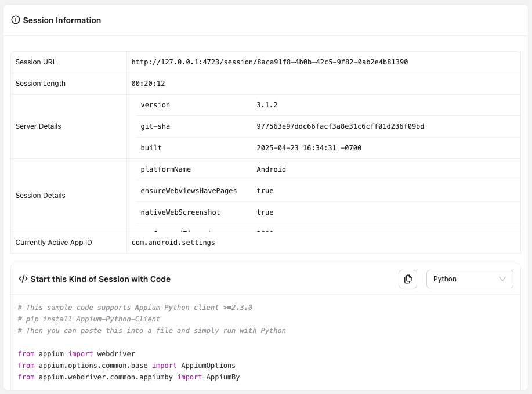532x394 pixels.
Task: Open the Python language dropdown
Action: pyautogui.click(x=470, y=279)
